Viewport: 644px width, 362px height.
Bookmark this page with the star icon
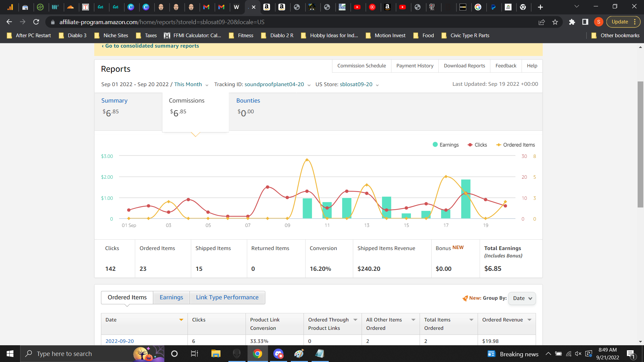[555, 22]
